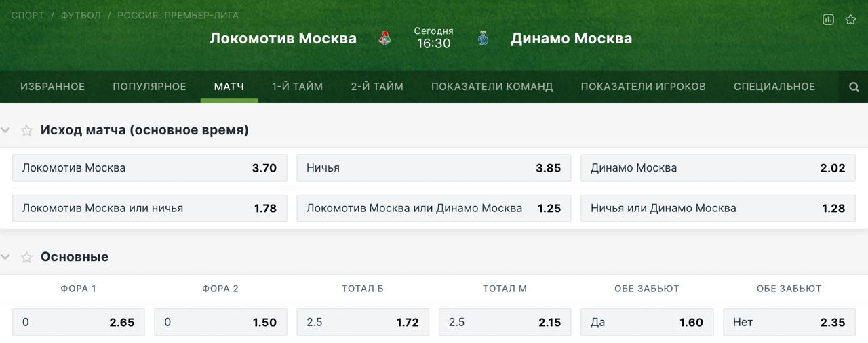The image size is (868, 343).
Task: Collapse the "Основные" section chevron
Action: click(6, 257)
